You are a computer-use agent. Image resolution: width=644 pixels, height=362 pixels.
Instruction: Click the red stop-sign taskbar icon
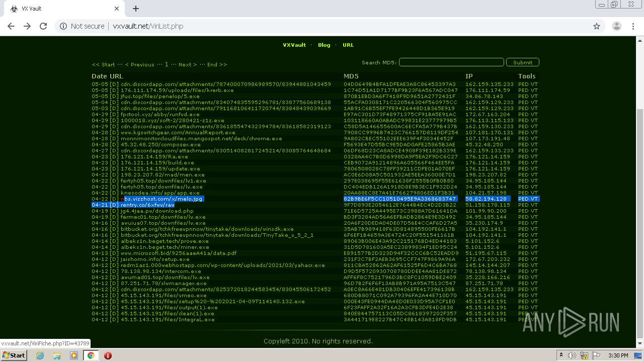click(x=108, y=355)
